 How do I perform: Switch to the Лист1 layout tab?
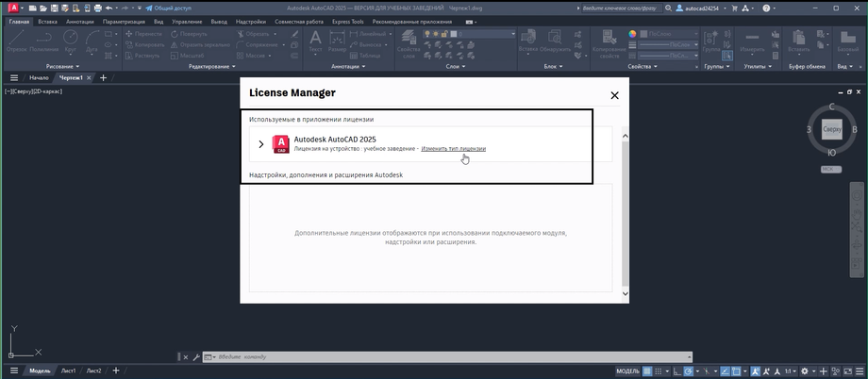pos(69,371)
